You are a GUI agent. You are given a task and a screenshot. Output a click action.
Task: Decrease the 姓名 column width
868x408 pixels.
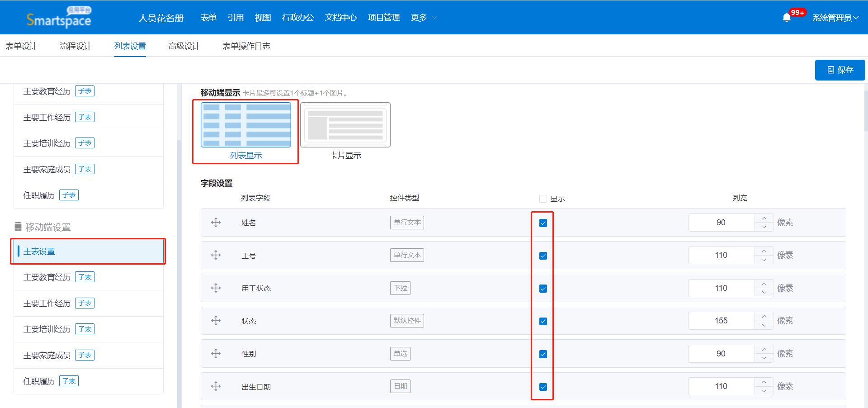764,227
